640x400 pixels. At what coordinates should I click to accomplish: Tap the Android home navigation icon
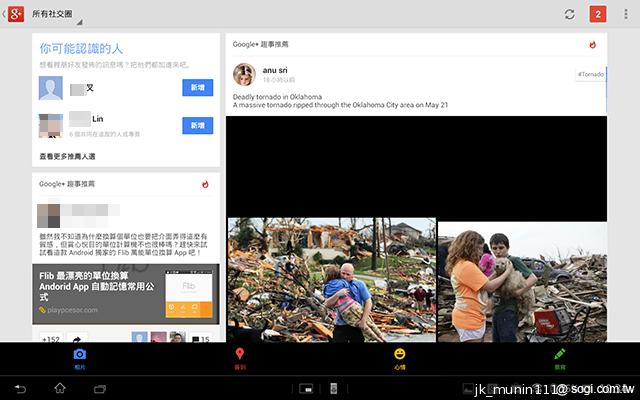click(x=60, y=388)
